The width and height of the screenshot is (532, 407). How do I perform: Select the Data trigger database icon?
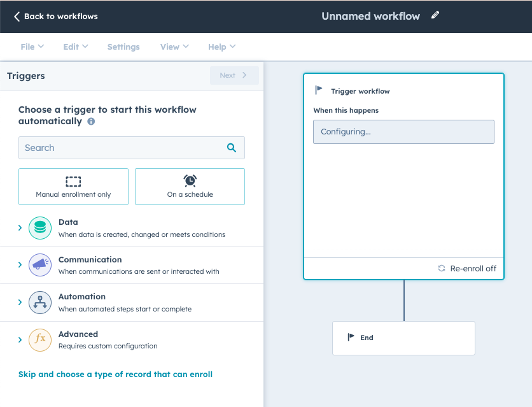[38, 227]
